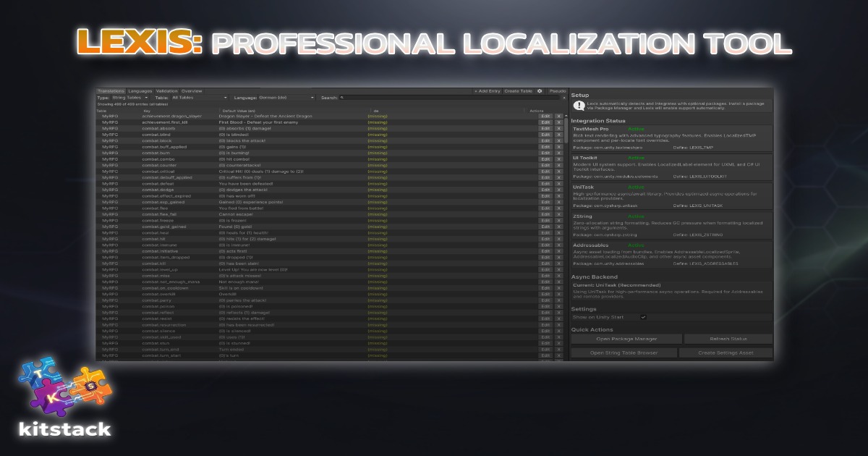The image size is (868, 456).
Task: Remove combat.burn row with X icon
Action: 559,153
